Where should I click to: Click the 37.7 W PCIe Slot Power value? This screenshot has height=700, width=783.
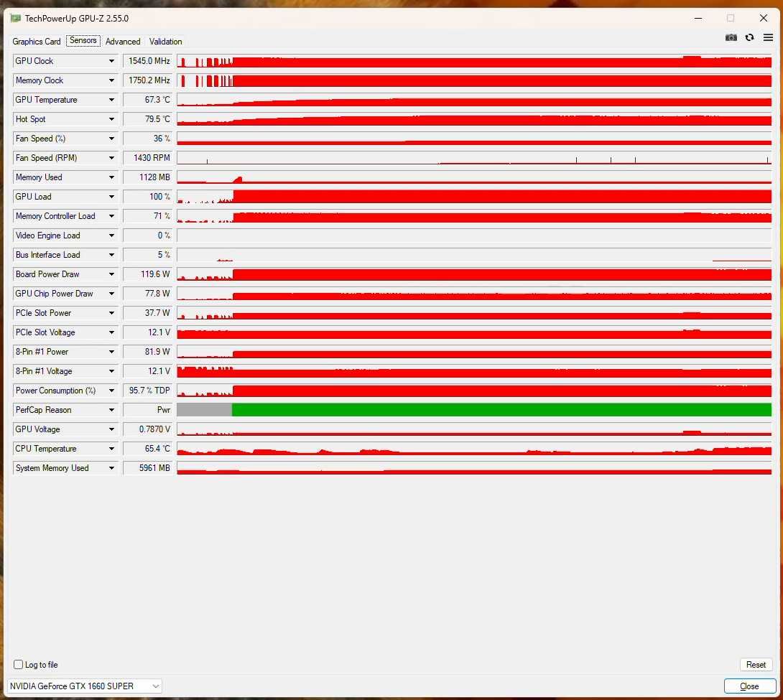(x=148, y=313)
